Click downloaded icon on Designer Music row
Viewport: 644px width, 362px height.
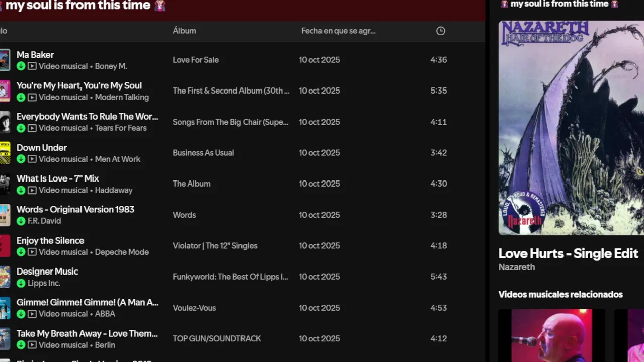coord(21,283)
